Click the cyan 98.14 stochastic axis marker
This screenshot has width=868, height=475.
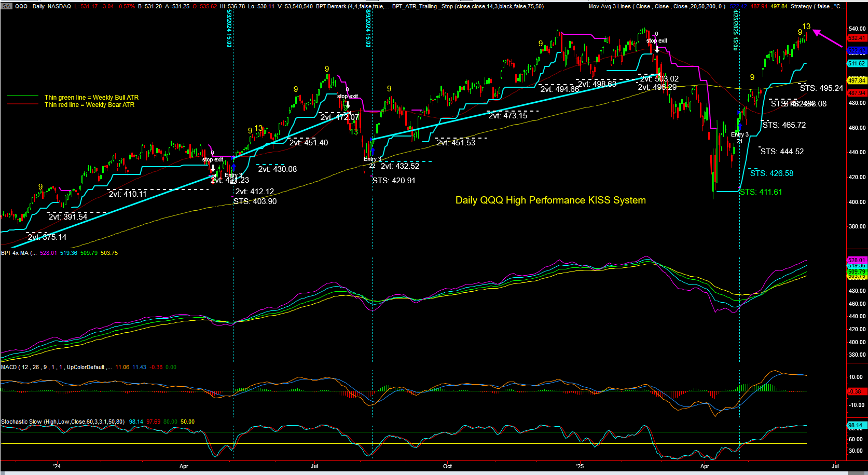[x=856, y=425]
